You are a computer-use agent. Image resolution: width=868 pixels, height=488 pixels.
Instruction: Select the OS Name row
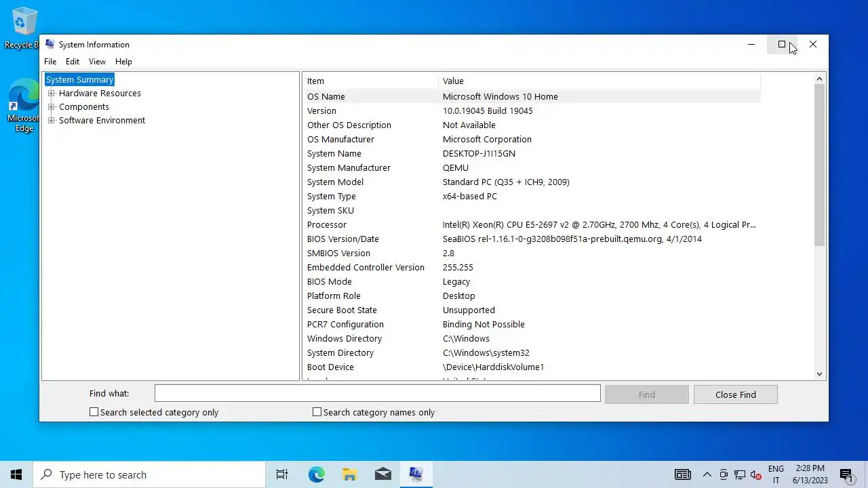tap(532, 96)
